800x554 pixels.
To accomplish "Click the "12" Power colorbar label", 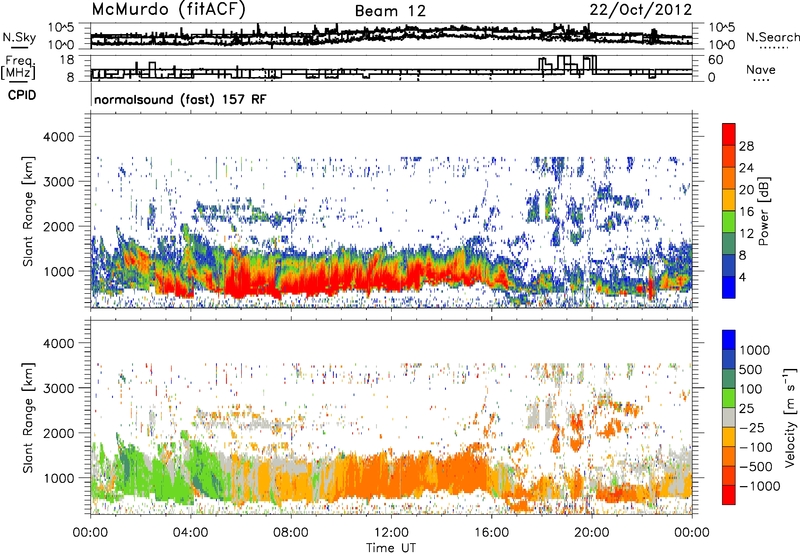I will (x=746, y=234).
